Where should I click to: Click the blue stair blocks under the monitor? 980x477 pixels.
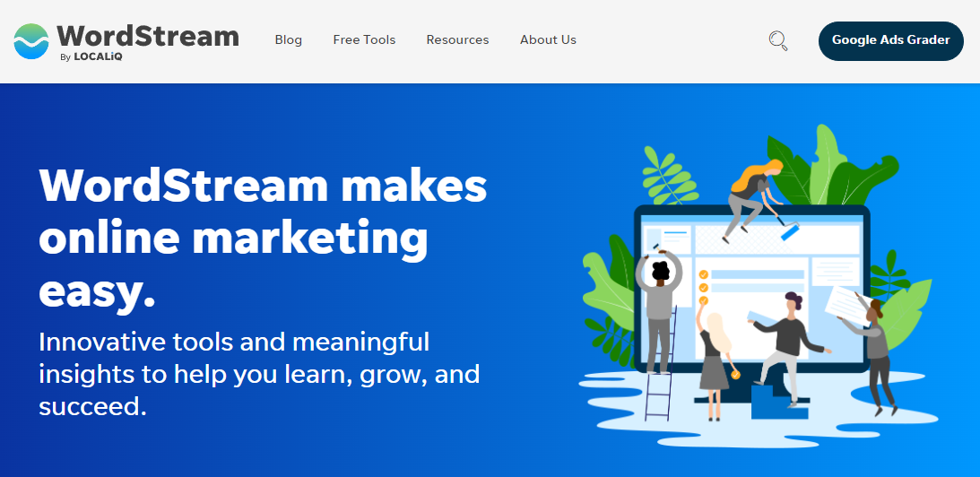[779, 402]
